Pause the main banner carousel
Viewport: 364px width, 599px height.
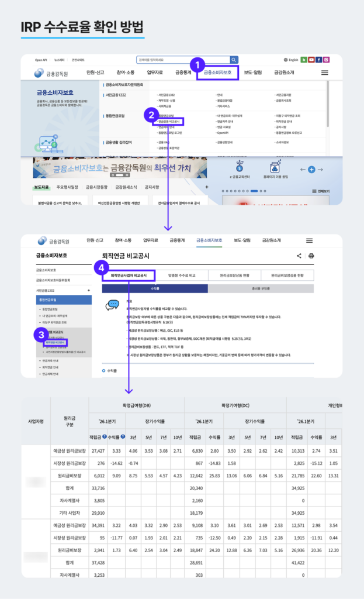point(127,175)
